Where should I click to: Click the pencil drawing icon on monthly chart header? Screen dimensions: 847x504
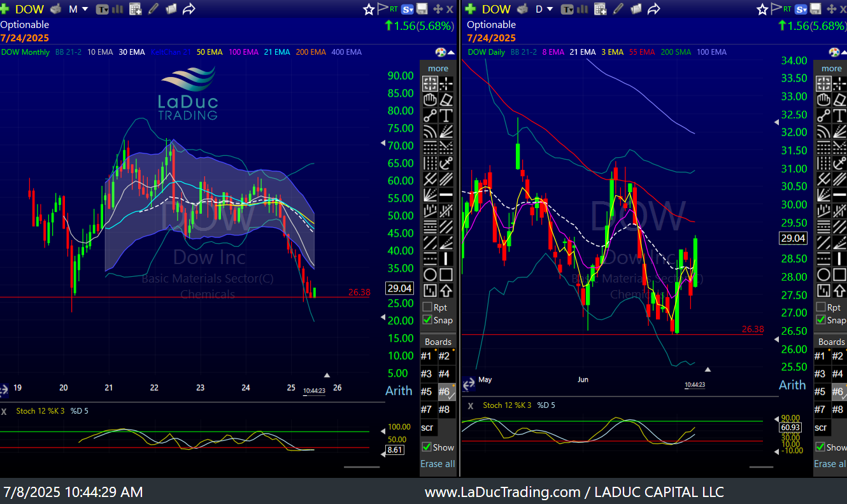point(153,9)
